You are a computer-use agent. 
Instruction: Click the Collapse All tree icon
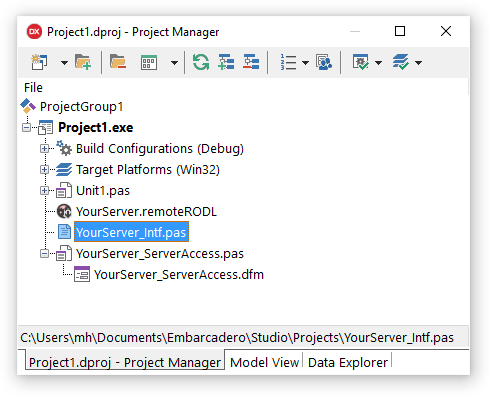click(x=251, y=62)
